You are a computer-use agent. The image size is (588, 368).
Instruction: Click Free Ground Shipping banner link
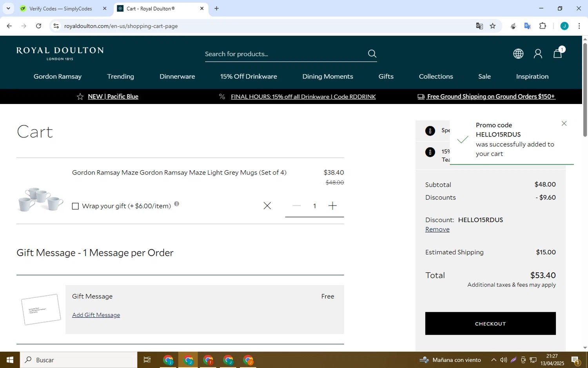pyautogui.click(x=491, y=97)
